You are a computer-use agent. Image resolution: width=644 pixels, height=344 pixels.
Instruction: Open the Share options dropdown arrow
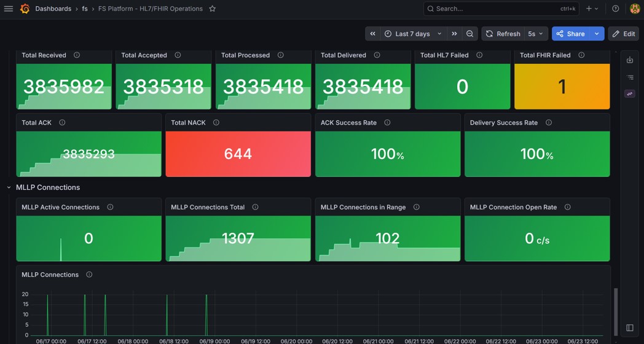pyautogui.click(x=597, y=34)
